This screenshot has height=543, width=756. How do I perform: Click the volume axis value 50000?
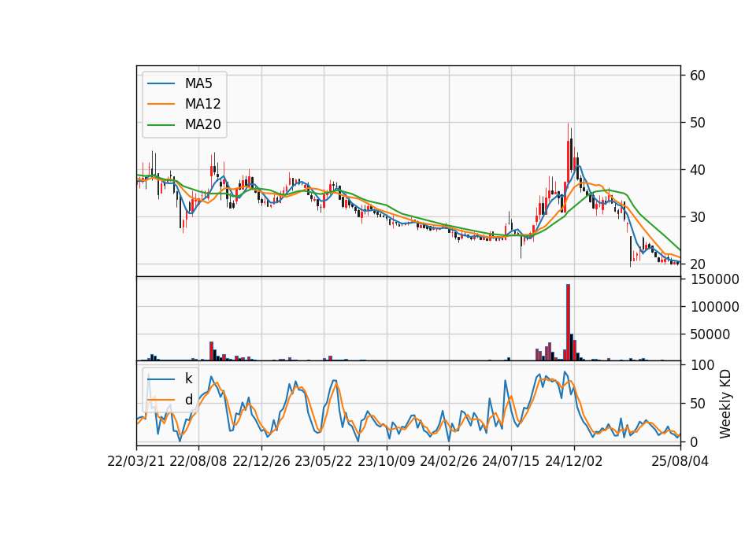tap(710, 334)
